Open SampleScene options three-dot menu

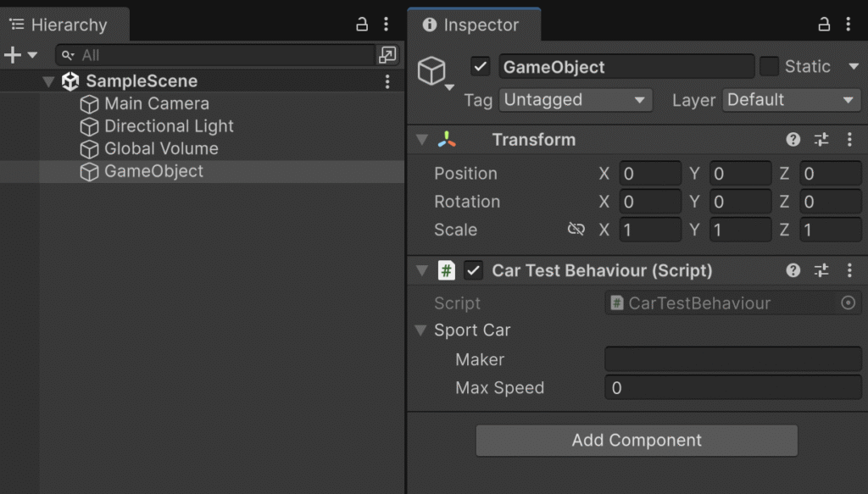[387, 81]
